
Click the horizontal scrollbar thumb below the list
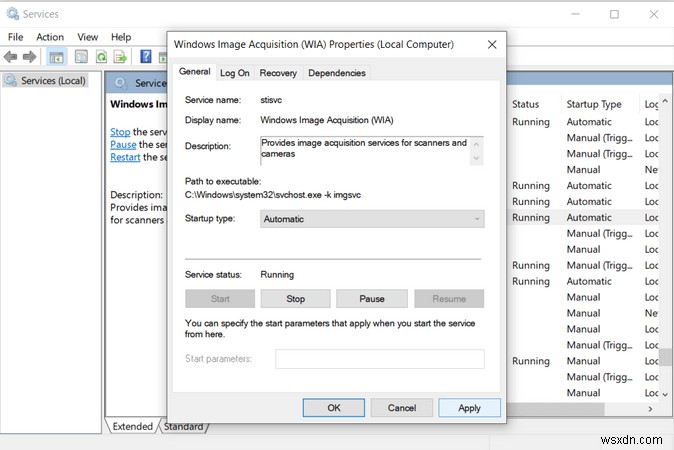click(555, 409)
